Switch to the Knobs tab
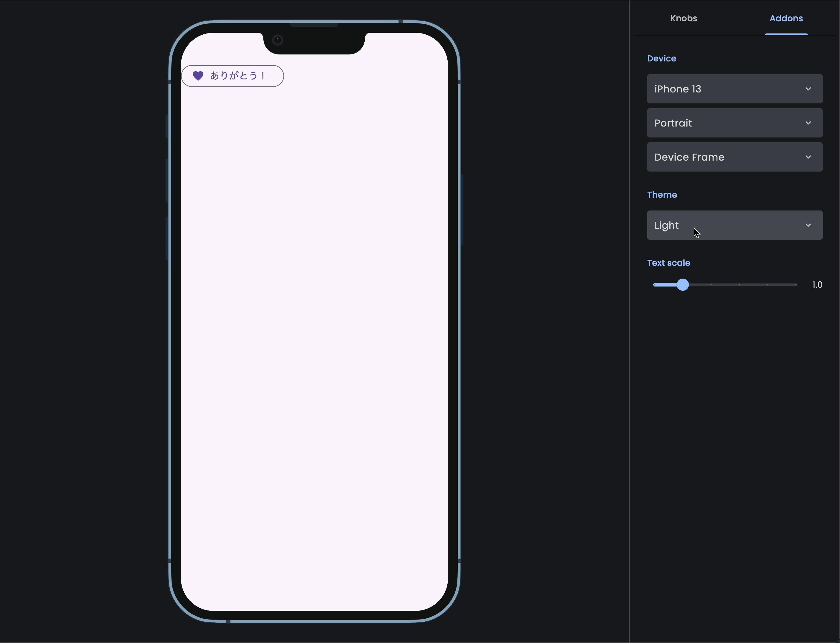Viewport: 840px width, 643px height. tap(683, 18)
